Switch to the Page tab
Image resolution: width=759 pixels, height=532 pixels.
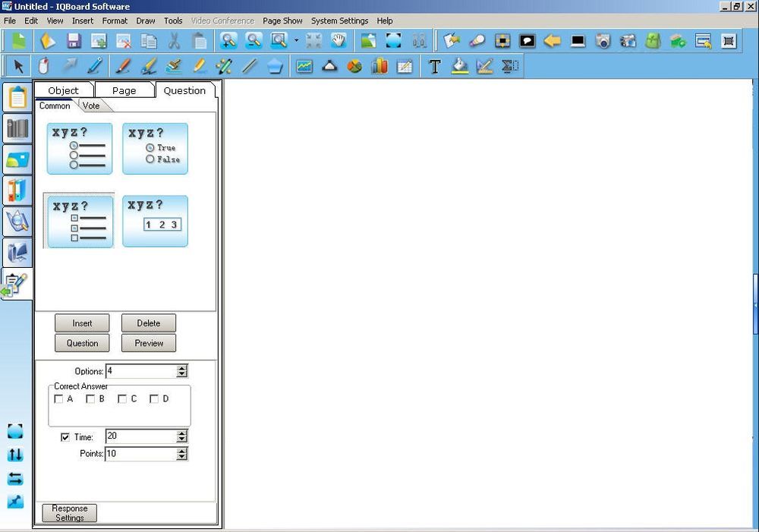[x=124, y=90]
